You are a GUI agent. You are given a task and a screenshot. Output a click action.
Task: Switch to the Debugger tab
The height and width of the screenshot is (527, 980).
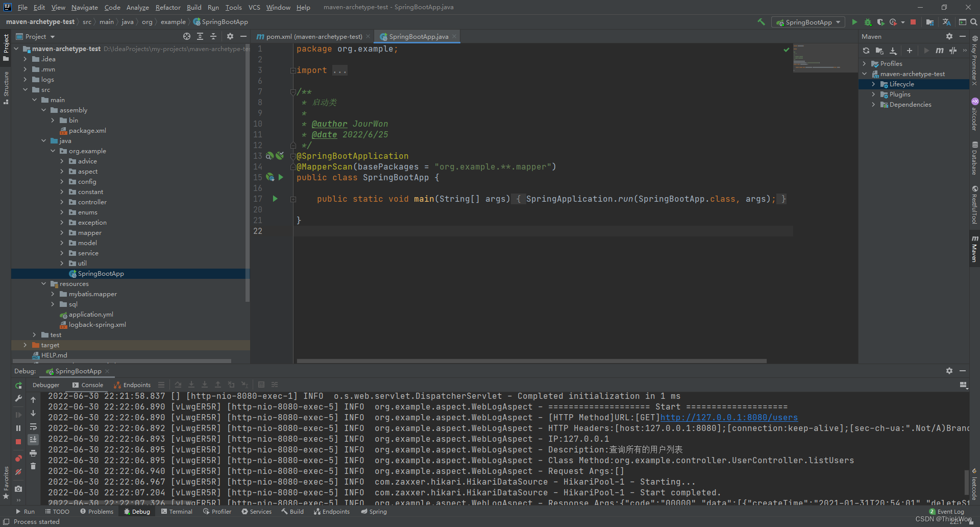click(46, 385)
